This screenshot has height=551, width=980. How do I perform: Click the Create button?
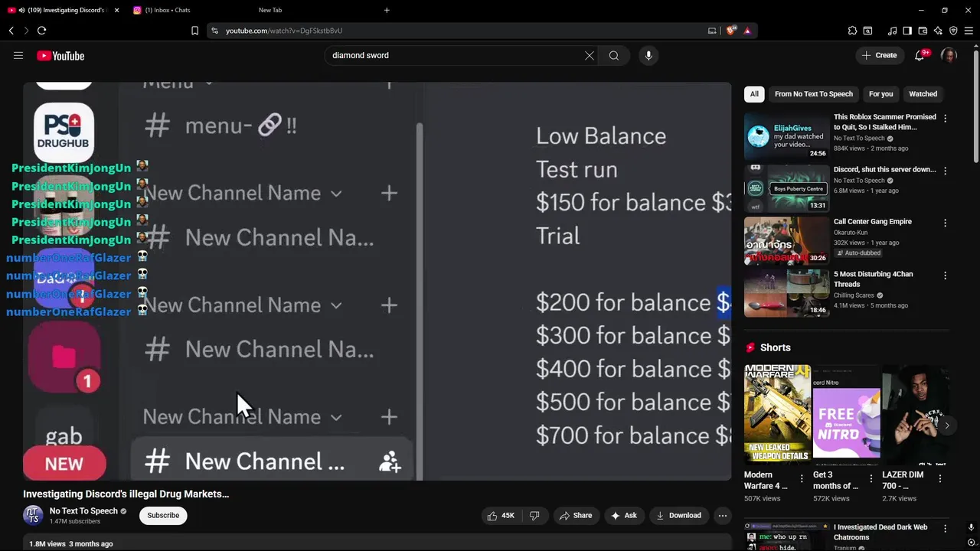click(879, 55)
